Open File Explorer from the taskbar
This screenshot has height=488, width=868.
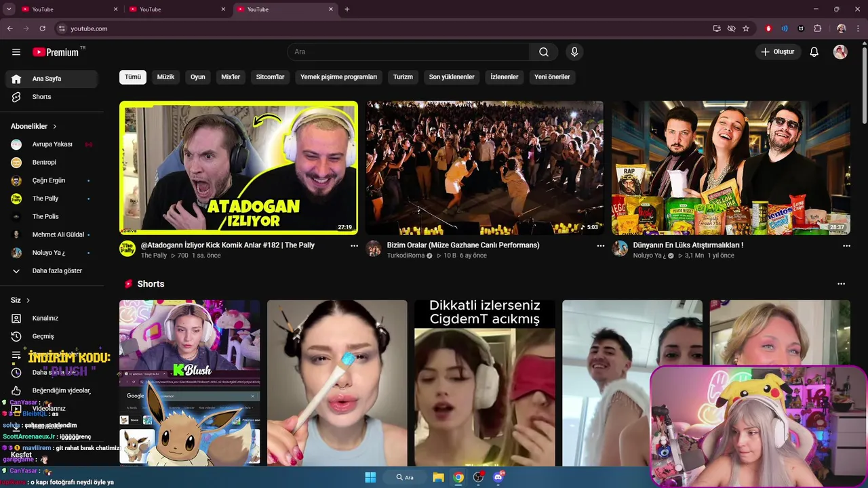coord(439,477)
